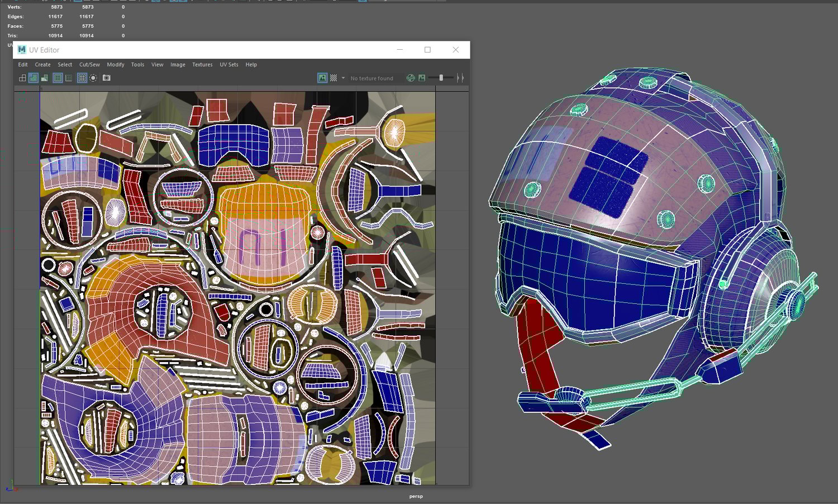The width and height of the screenshot is (838, 504).
Task: Open the UV Sets menu
Action: tap(228, 65)
